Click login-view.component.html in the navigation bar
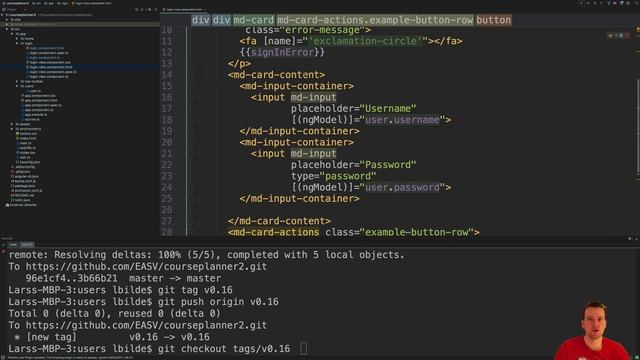 tap(92, 3)
